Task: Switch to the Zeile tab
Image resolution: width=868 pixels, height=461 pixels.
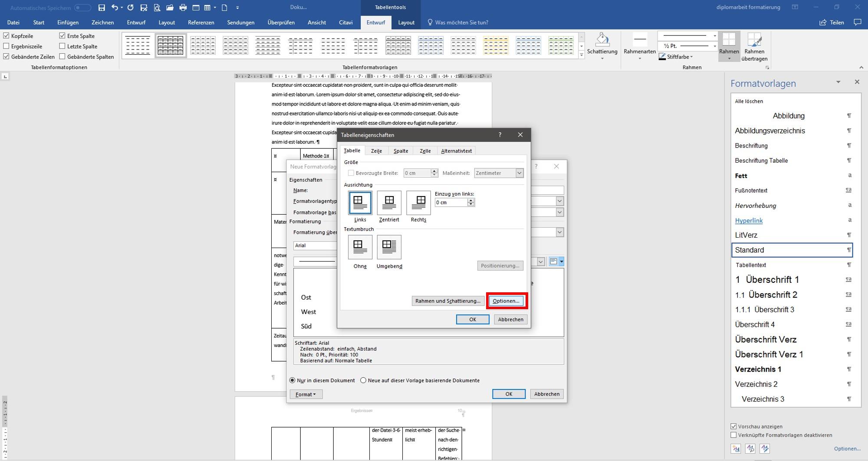Action: [376, 151]
